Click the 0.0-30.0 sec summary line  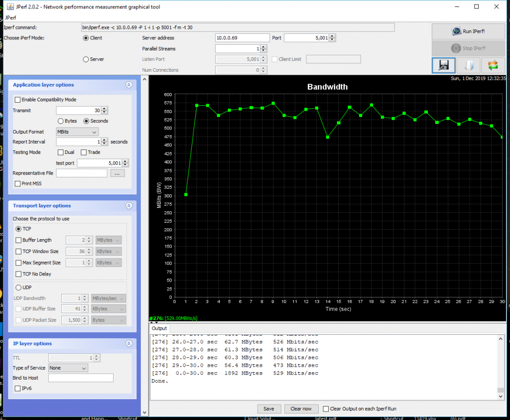tap(235, 373)
